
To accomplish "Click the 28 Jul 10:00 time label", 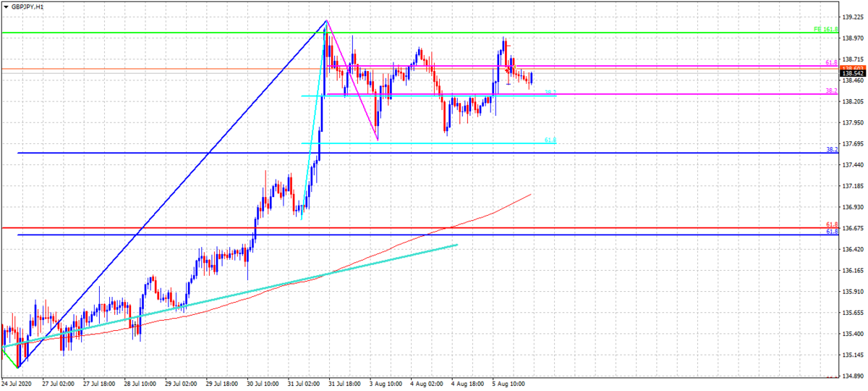I will tap(139, 383).
